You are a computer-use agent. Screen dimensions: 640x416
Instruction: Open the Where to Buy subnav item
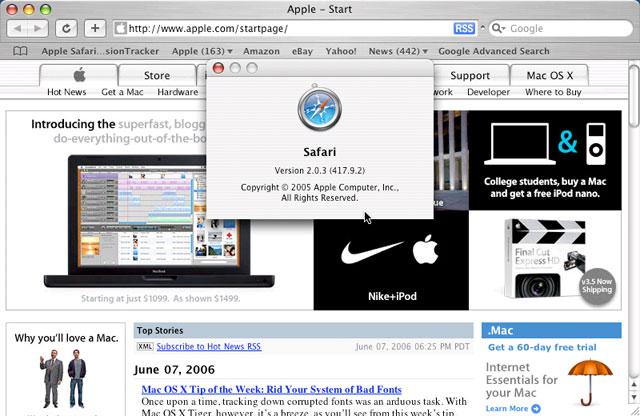[x=553, y=92]
